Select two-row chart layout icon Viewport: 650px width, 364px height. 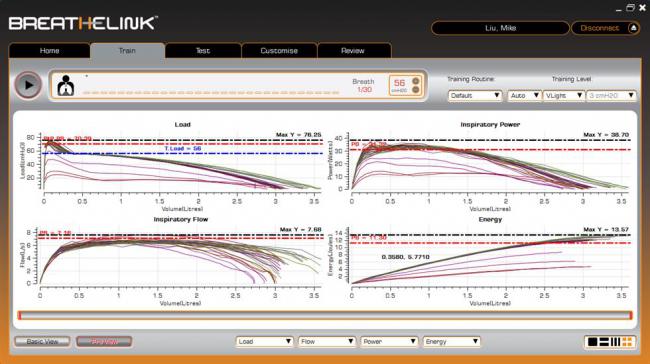604,342
